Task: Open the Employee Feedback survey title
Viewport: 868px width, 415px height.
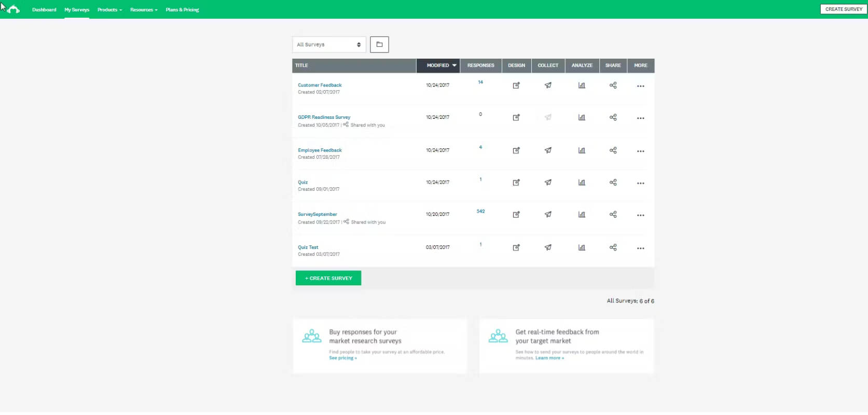Action: 320,150
